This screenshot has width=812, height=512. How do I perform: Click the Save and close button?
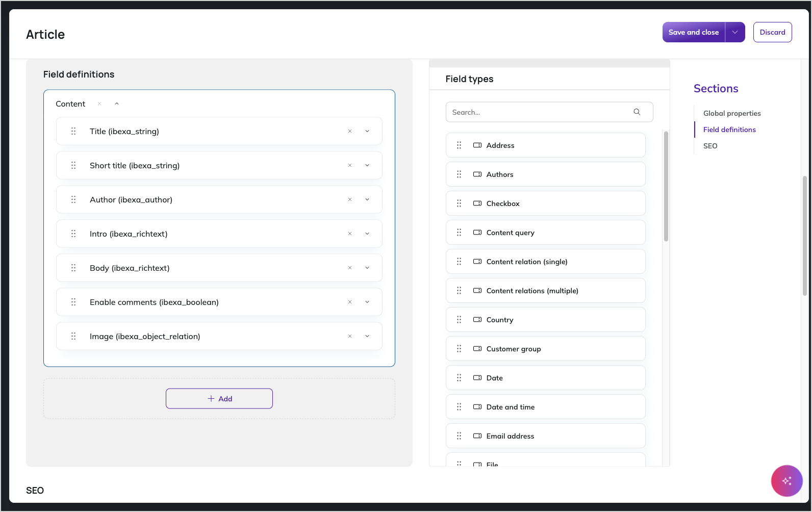[x=694, y=32]
